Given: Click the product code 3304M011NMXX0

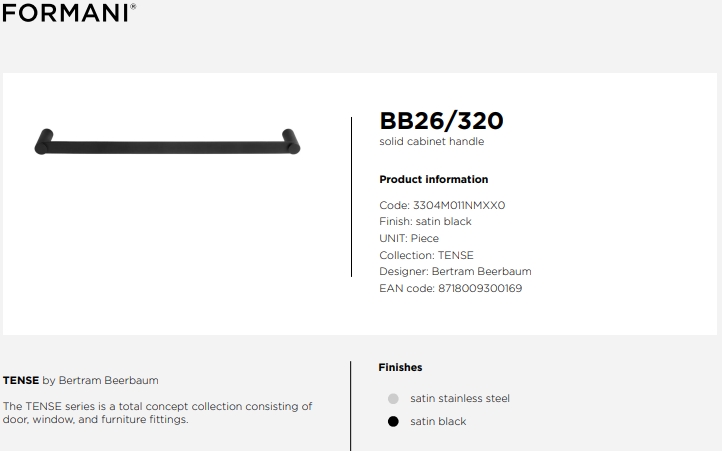Looking at the screenshot, I should tap(459, 205).
